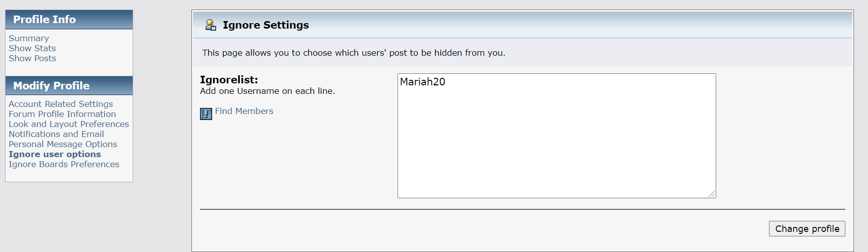The width and height of the screenshot is (868, 252).
Task: Go to Notifications and Email
Action: 56,134
